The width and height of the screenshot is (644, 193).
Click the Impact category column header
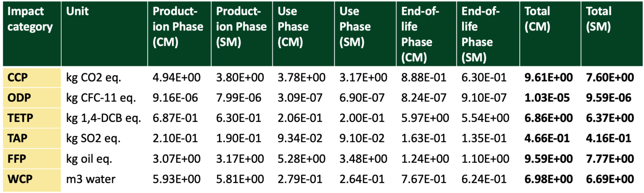click(30, 19)
